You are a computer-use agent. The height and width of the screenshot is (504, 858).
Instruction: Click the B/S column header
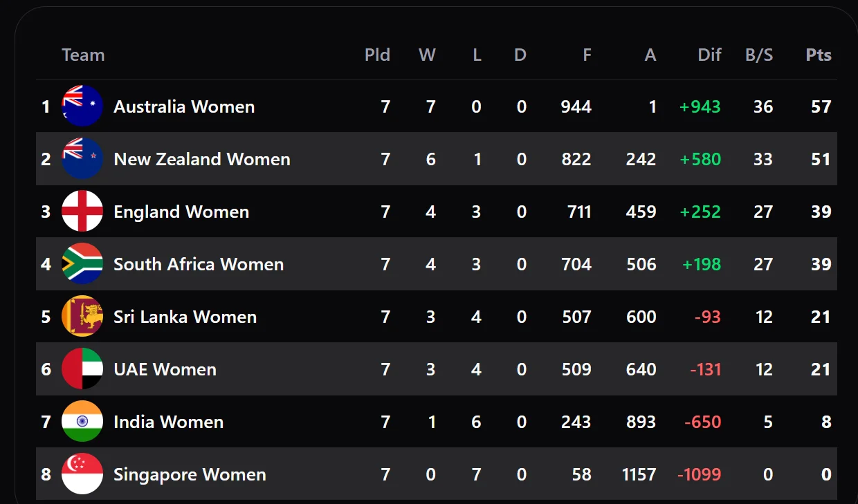coord(759,55)
